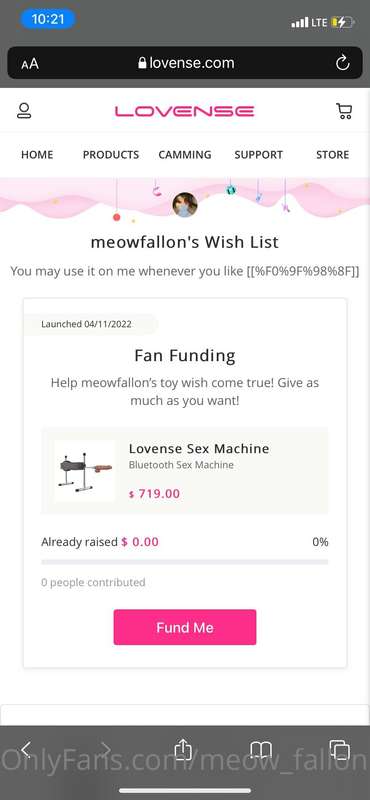Screen dimensions: 370x800
Task: Reload the page in Safari
Action: click(342, 63)
